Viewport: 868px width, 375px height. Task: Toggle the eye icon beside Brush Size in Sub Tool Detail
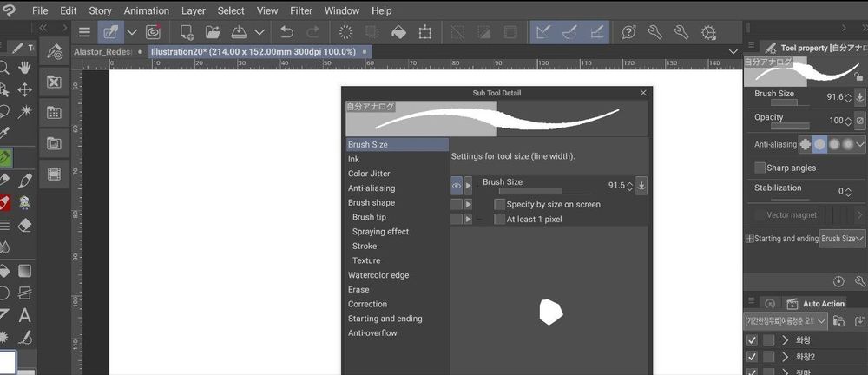coord(457,186)
